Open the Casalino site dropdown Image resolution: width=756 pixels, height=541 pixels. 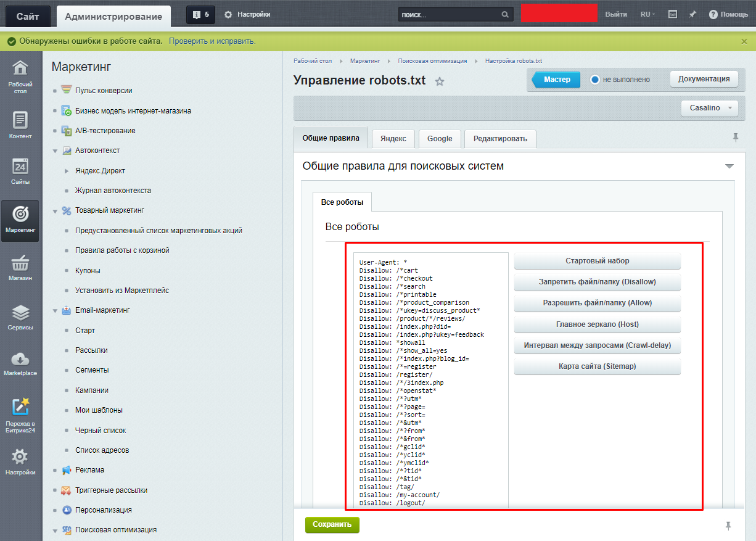(709, 108)
